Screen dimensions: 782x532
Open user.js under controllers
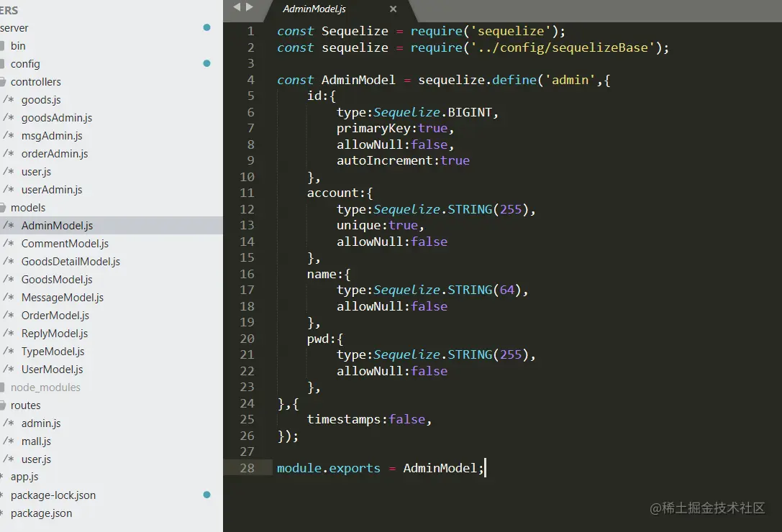point(36,172)
